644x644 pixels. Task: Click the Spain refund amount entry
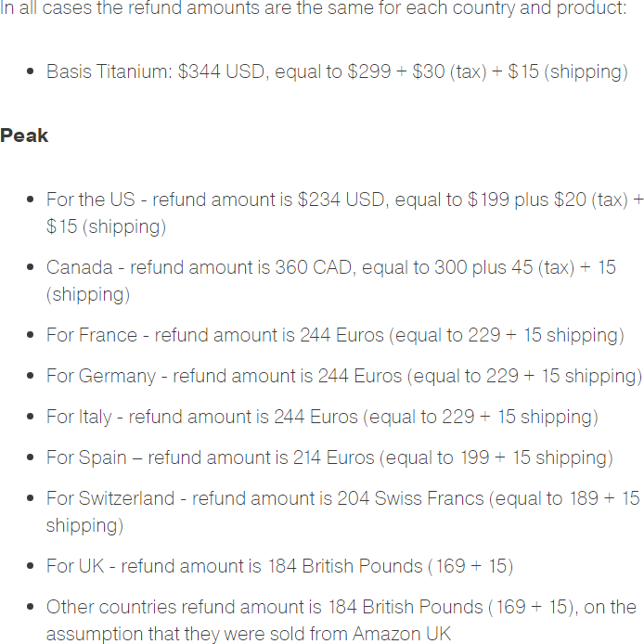coord(329,457)
